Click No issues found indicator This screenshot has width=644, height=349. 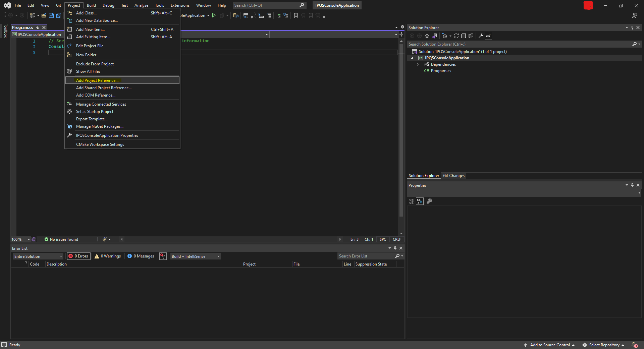pyautogui.click(x=61, y=239)
